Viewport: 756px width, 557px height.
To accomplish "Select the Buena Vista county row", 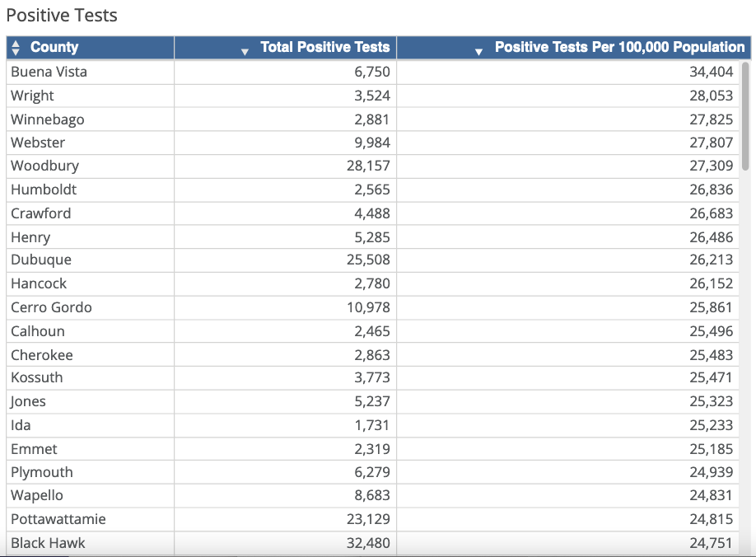I will coord(372,72).
